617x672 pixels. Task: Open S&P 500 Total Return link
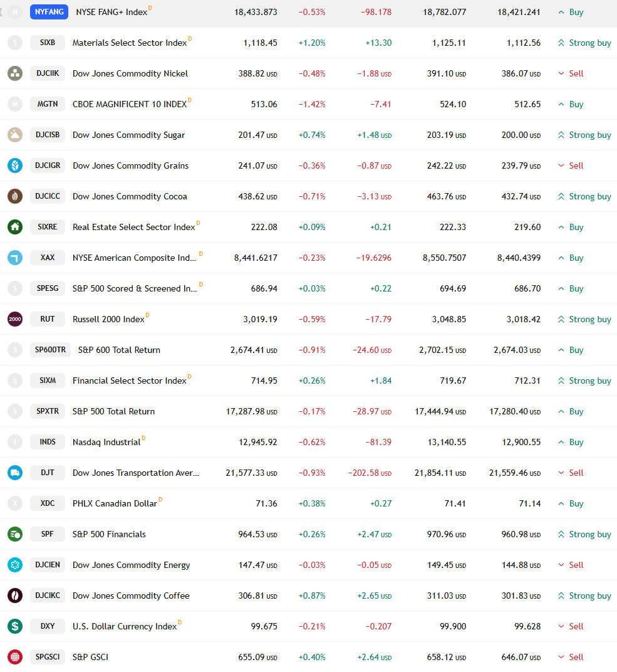coord(113,411)
